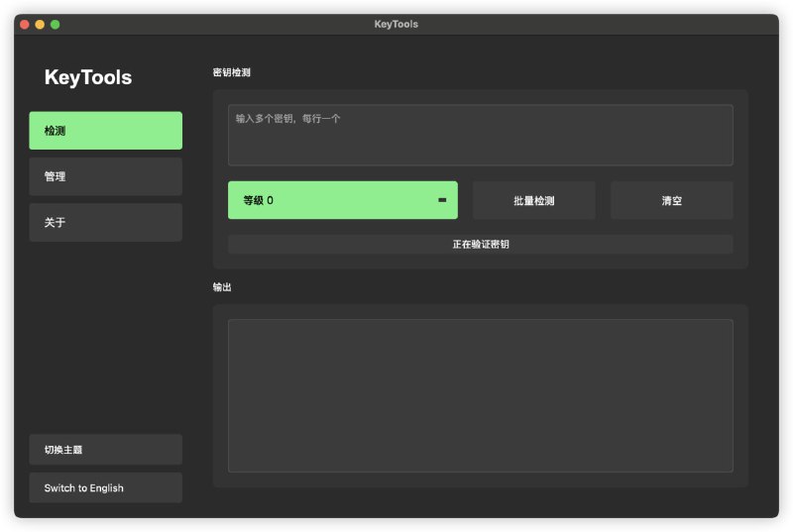Select the 输出 section label
Viewport: 793px width, 532px height.
click(222, 287)
